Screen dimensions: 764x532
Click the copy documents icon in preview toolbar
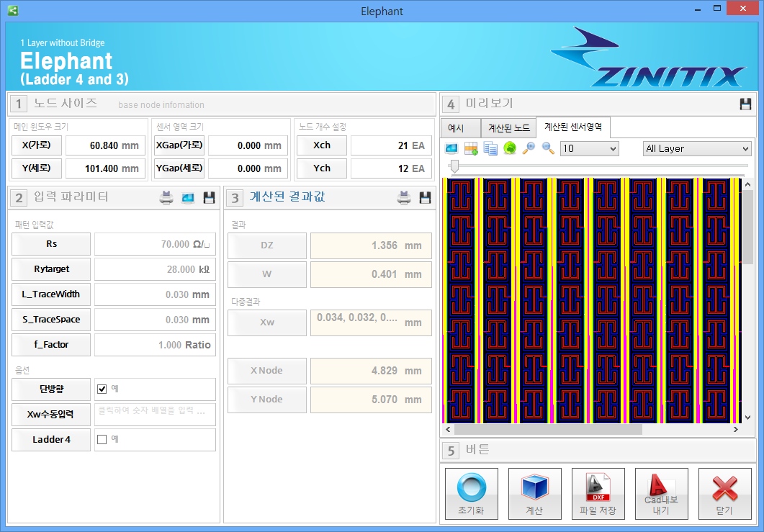point(491,148)
